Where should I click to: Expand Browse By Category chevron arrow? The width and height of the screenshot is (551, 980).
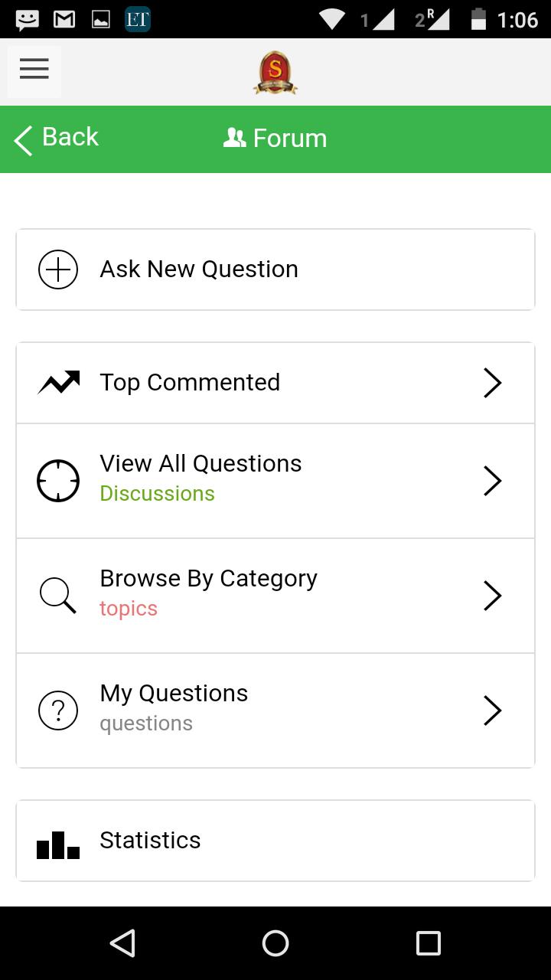point(492,596)
